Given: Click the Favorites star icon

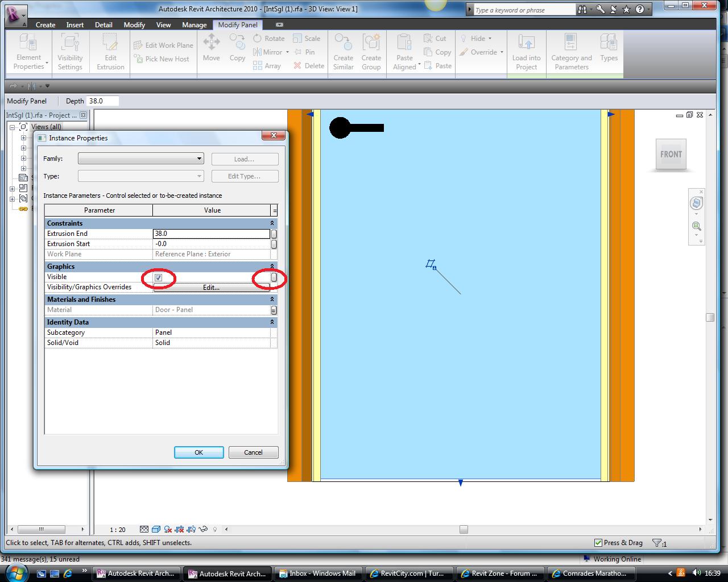Looking at the screenshot, I should coord(626,10).
